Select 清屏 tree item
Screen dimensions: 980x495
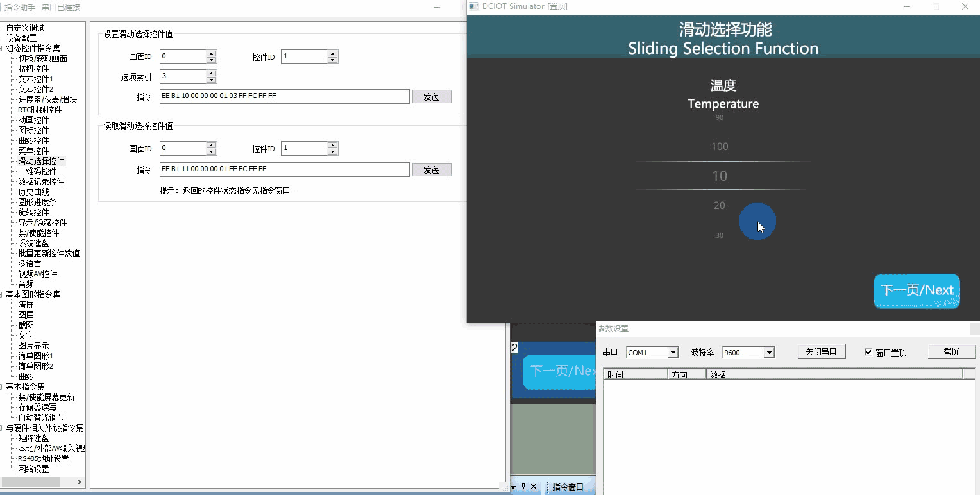(x=26, y=305)
